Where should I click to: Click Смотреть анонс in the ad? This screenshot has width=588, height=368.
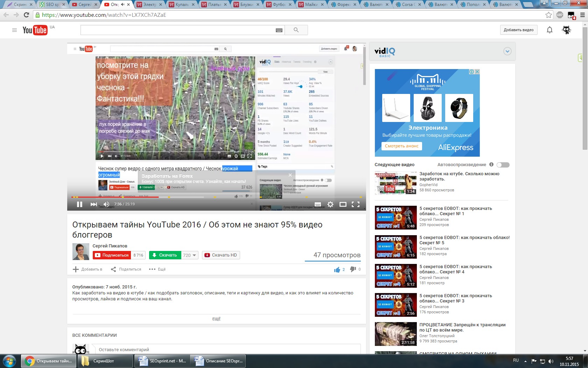pos(401,146)
